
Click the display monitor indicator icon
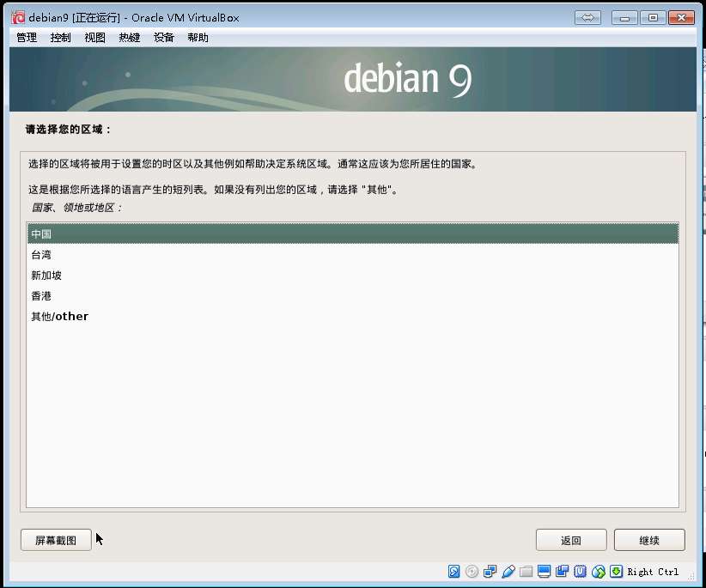point(544,572)
